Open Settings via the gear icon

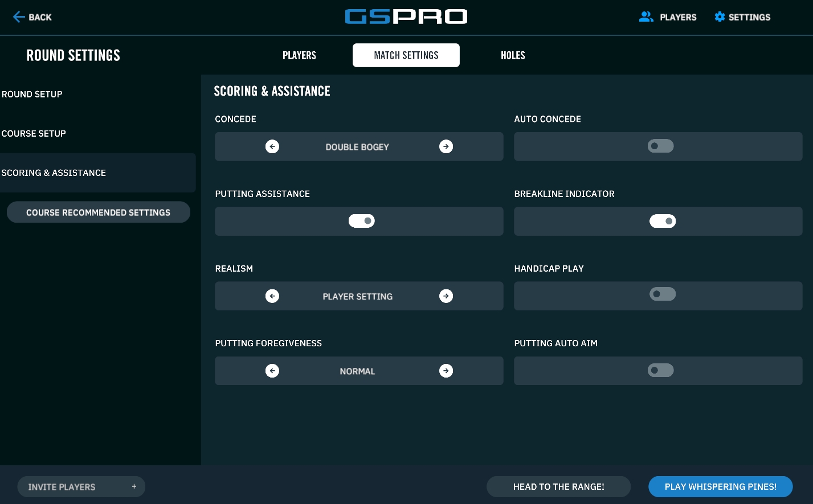point(720,17)
